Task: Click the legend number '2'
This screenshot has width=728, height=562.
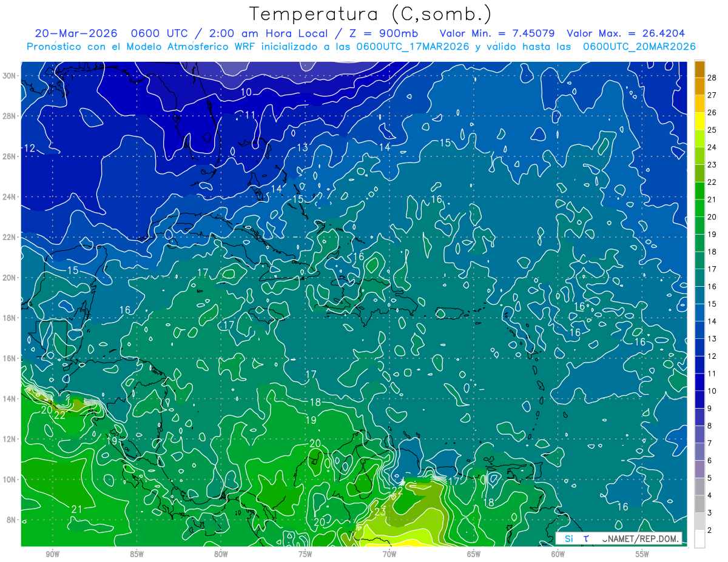Action: pyautogui.click(x=710, y=530)
